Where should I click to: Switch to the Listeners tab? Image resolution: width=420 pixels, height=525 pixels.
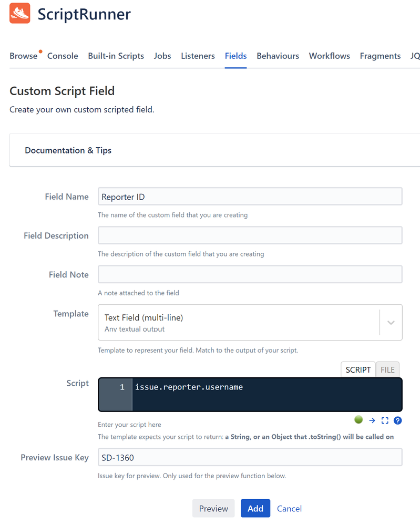(x=198, y=56)
